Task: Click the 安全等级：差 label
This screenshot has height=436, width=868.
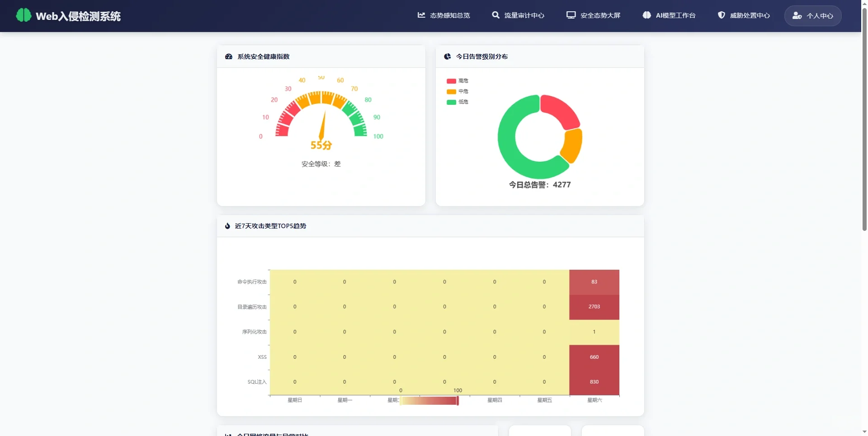Action: pos(321,164)
